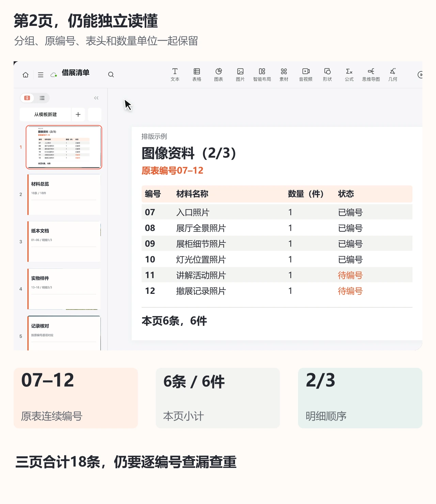Select slide 3 thumbnail 纸本文档
Viewport: 436px width, 504px height.
click(64, 242)
